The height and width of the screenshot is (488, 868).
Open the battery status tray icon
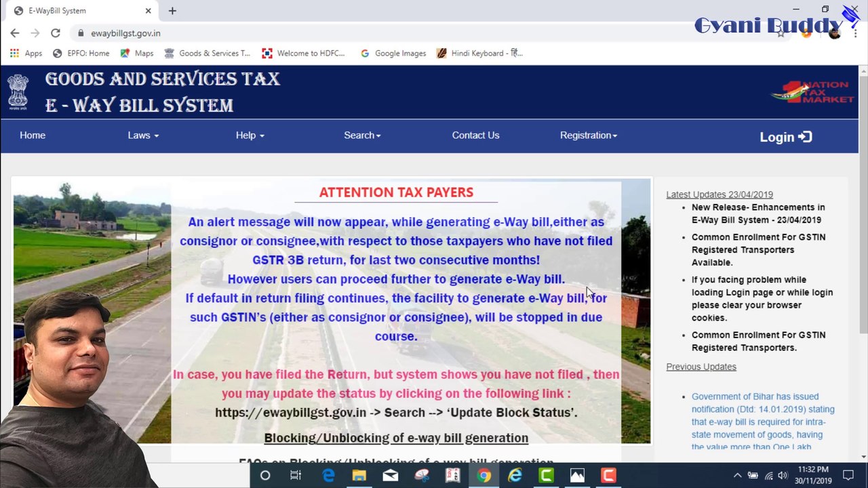[x=753, y=476]
